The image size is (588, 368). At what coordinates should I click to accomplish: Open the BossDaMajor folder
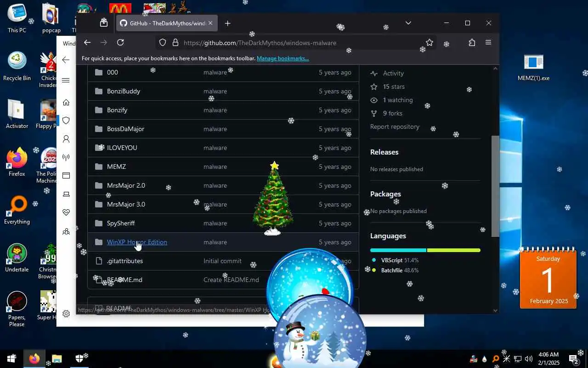[125, 129]
